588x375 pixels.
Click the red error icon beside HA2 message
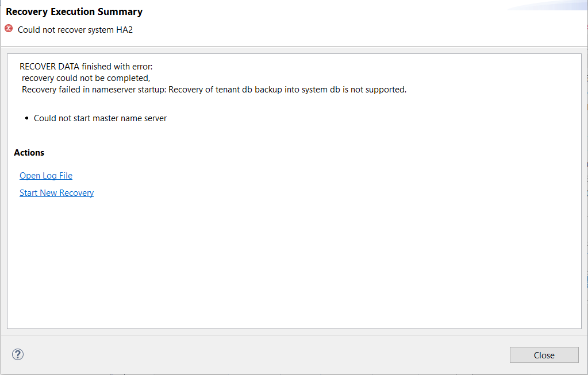pyautogui.click(x=9, y=29)
